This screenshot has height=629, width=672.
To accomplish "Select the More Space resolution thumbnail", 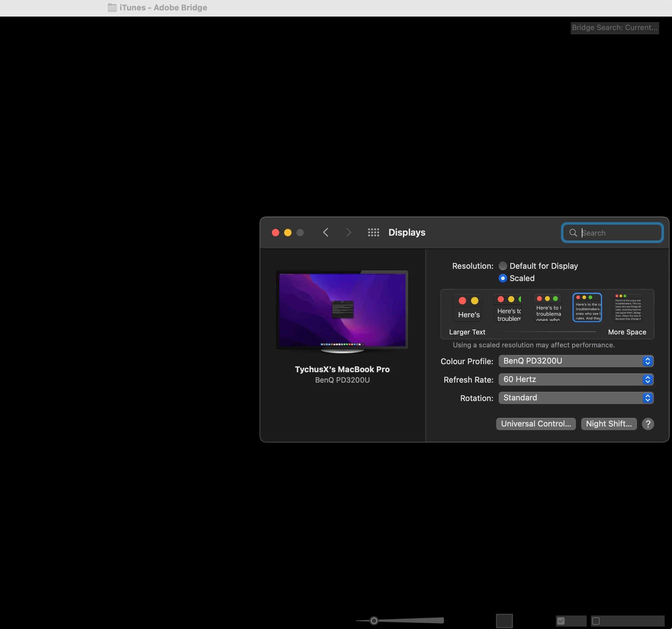I will 628,307.
